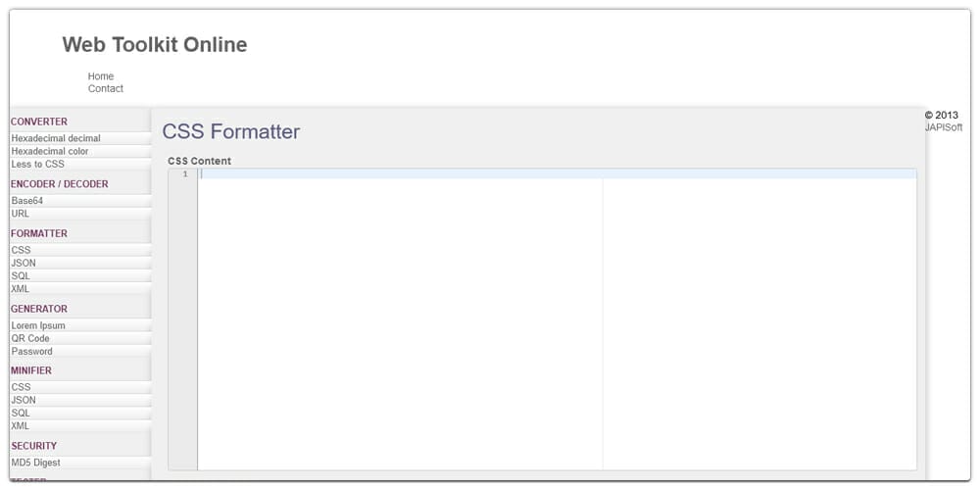The width and height of the screenshot is (980, 490).
Task: Open the Hexadecimal decimal converter
Action: [56, 138]
